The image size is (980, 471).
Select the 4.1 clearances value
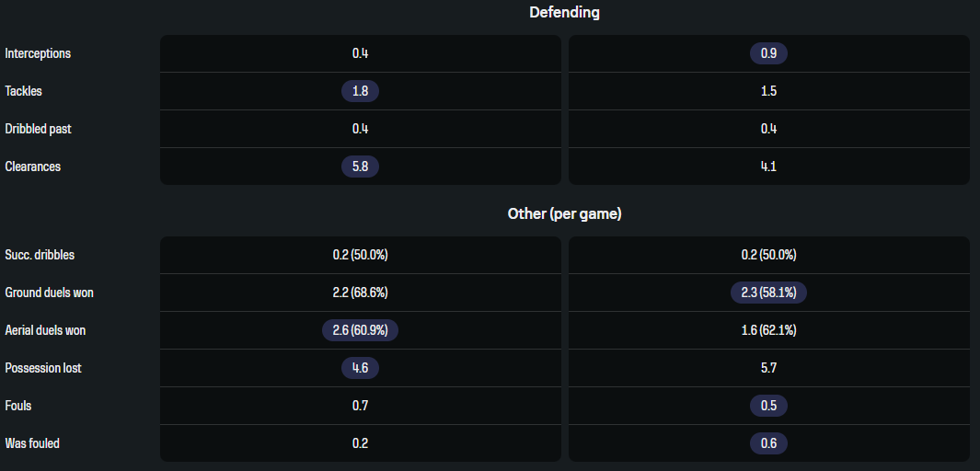pos(768,167)
